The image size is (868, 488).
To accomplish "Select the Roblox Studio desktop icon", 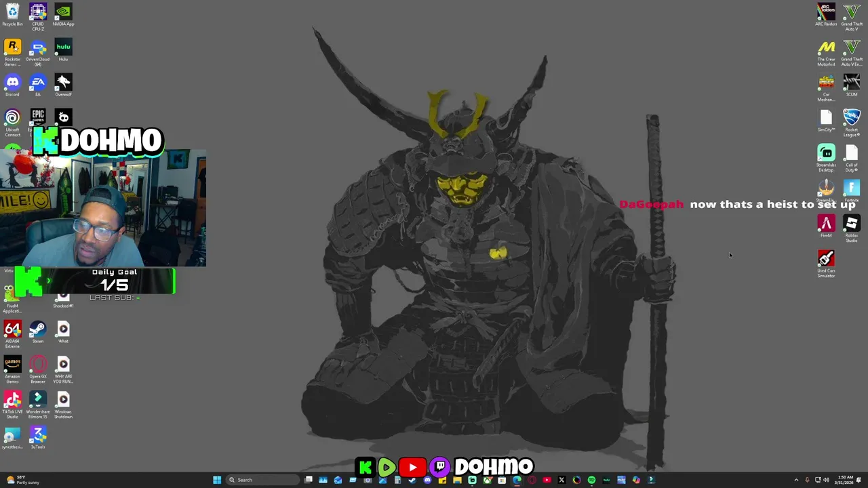I will click(852, 228).
